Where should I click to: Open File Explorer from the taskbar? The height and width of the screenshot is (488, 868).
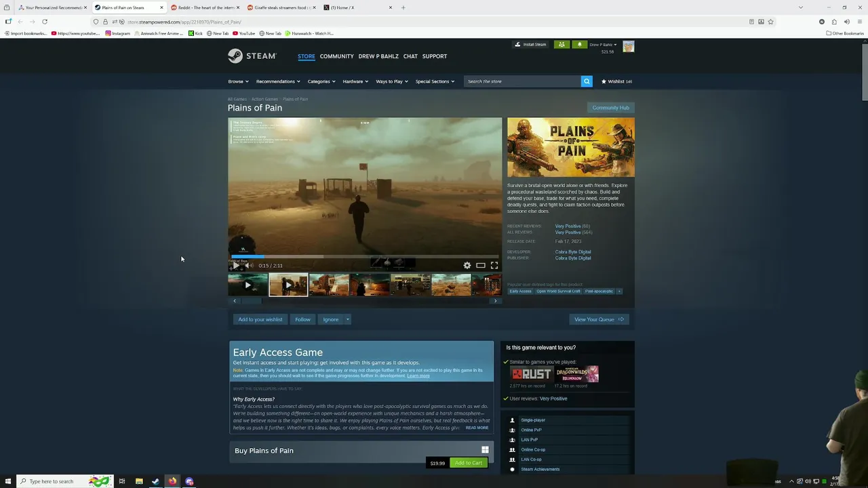coord(139,481)
